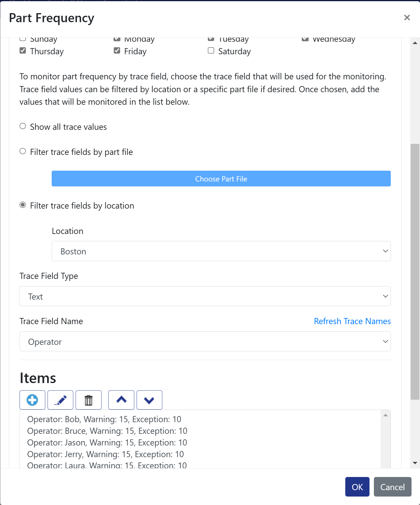Image resolution: width=420 pixels, height=505 pixels.
Task: Confirm with the OK button
Action: [357, 487]
